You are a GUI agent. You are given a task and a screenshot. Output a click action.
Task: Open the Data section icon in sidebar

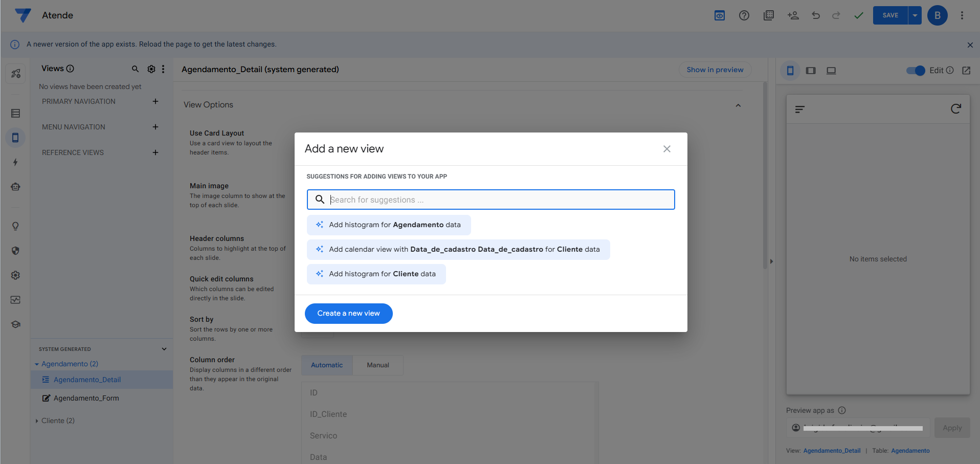pyautogui.click(x=15, y=113)
